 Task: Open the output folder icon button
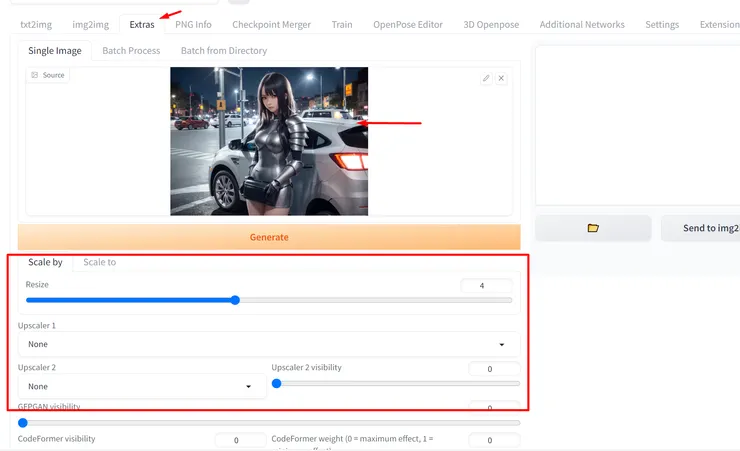(x=593, y=228)
